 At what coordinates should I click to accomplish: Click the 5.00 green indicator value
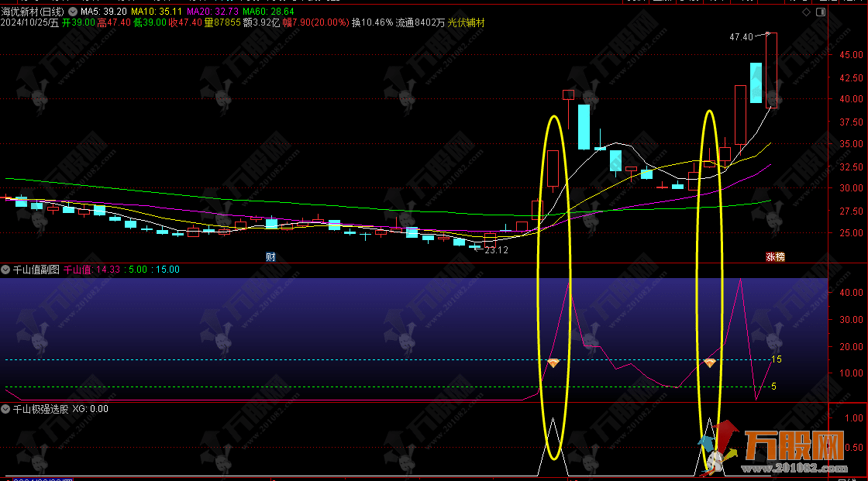[138, 270]
